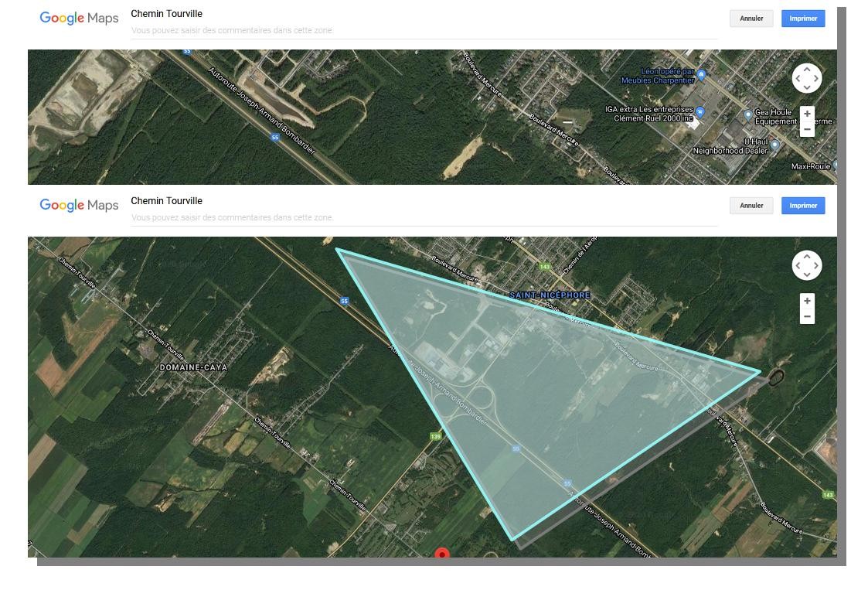The width and height of the screenshot is (868, 614).
Task: Click the IGA extra shopping cart marker
Action: click(700, 111)
